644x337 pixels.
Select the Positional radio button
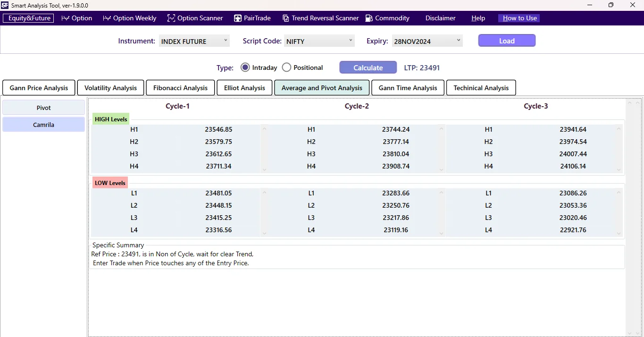pyautogui.click(x=286, y=67)
